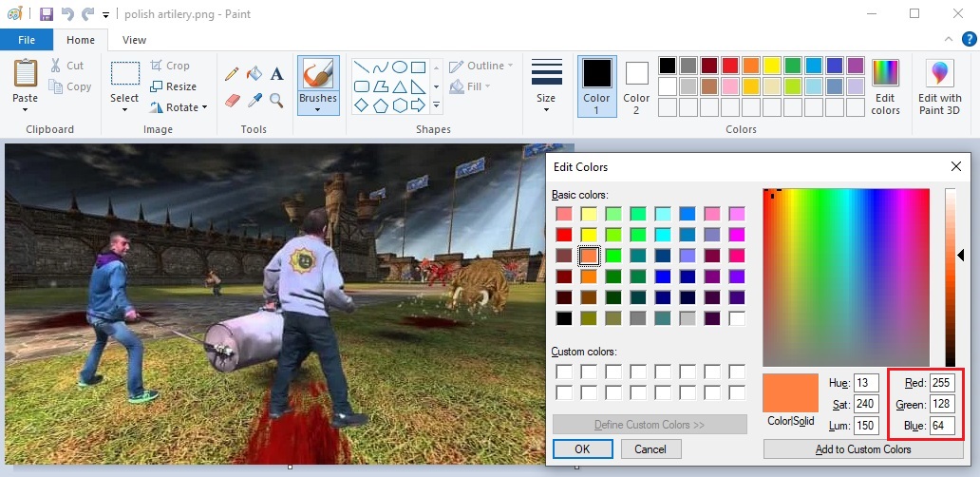Select first empty custom color box
The width and height of the screenshot is (980, 477).
coord(564,372)
